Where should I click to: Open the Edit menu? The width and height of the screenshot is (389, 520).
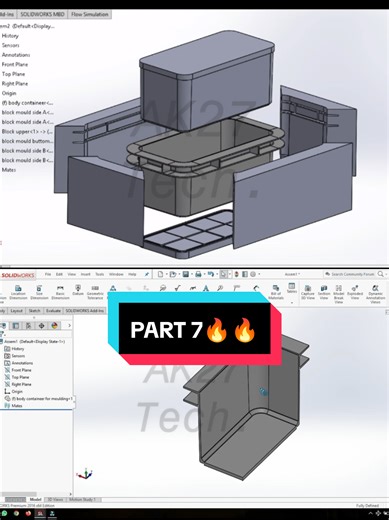click(x=59, y=274)
